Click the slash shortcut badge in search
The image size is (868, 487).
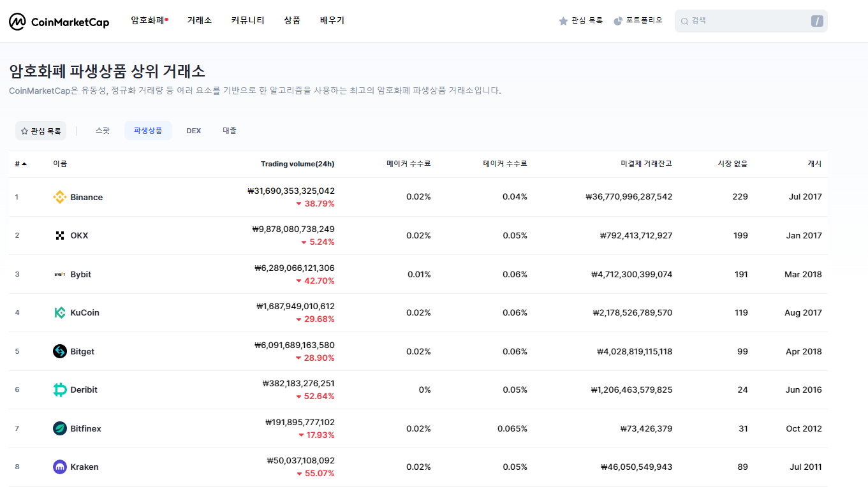click(817, 21)
